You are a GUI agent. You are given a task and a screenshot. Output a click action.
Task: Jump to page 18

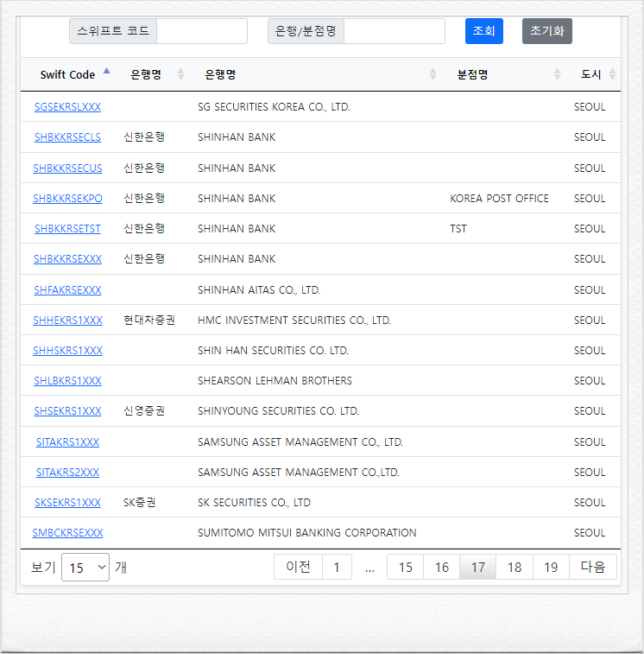515,567
